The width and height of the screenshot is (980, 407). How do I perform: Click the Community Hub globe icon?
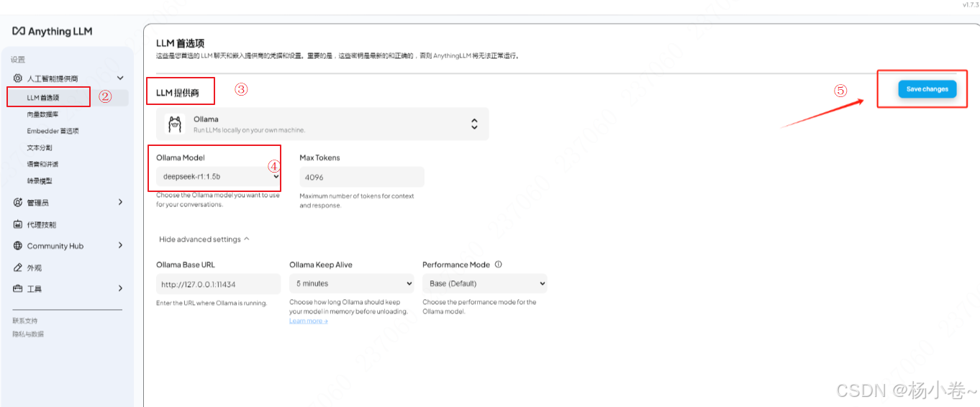(x=18, y=246)
